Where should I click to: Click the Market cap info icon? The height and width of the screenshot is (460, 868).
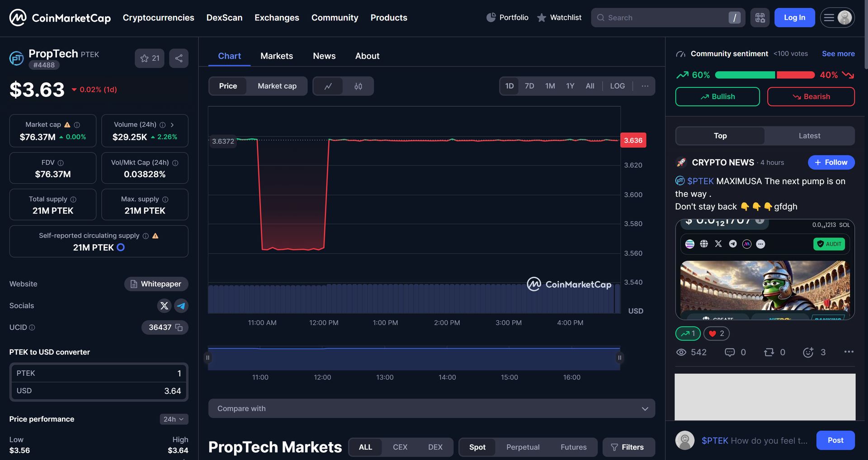pos(77,125)
